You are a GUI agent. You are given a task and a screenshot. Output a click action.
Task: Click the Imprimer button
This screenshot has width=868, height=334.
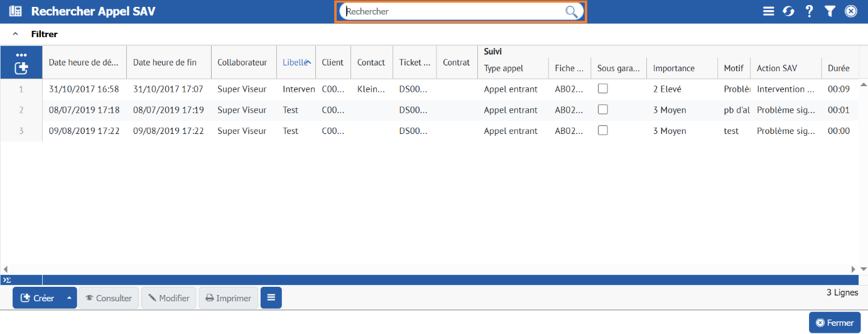coord(228,298)
